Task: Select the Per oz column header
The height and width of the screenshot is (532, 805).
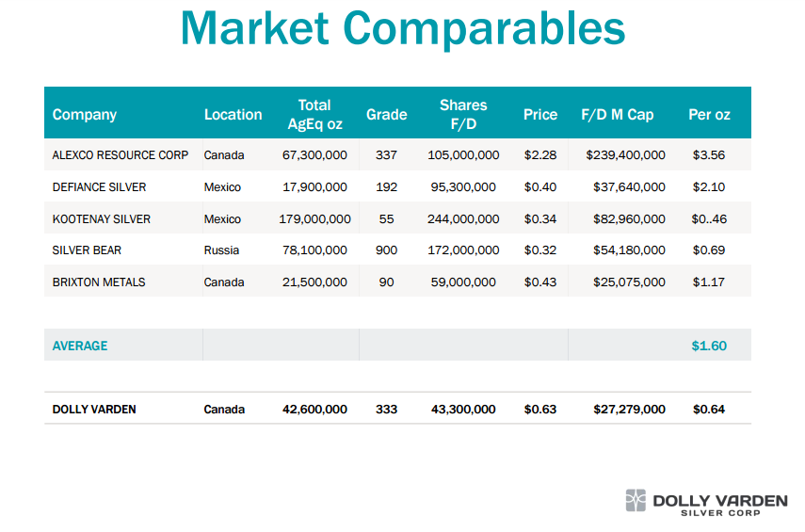Action: (709, 115)
